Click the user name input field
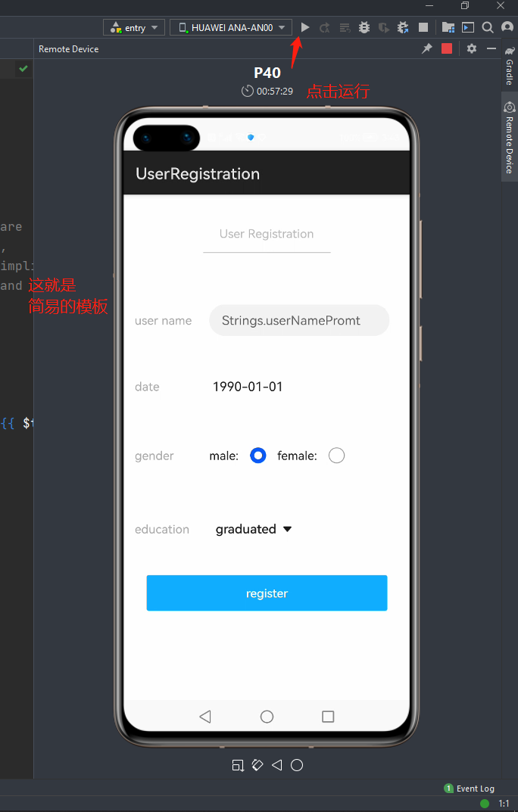The height and width of the screenshot is (812, 518). point(298,321)
